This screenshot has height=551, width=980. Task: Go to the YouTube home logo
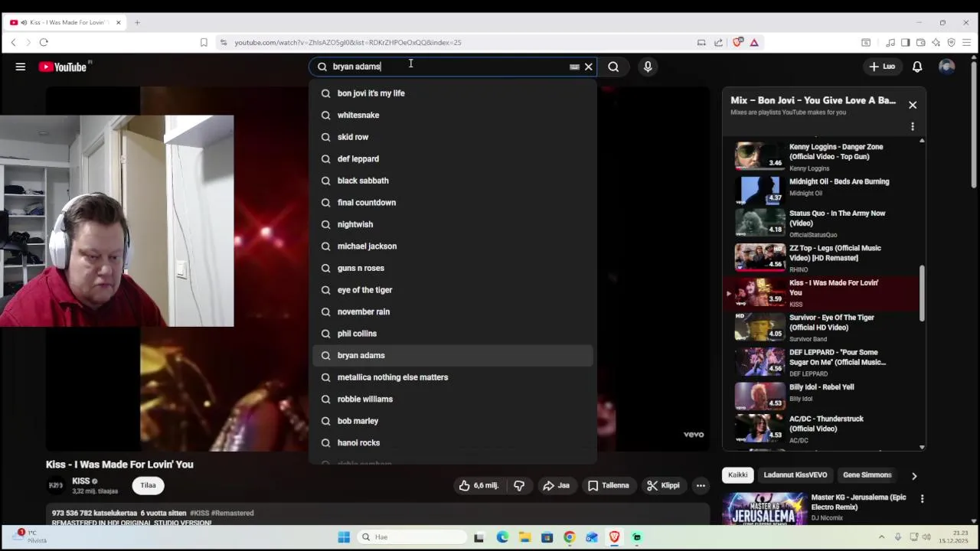coord(64,67)
